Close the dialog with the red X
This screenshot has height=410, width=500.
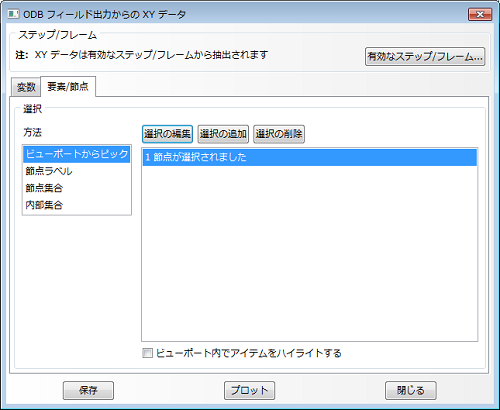(480, 14)
